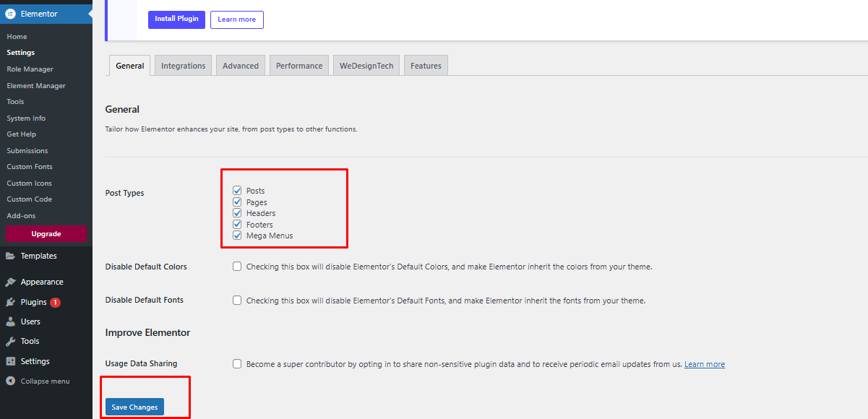Open the Advanced tab

[x=241, y=66]
